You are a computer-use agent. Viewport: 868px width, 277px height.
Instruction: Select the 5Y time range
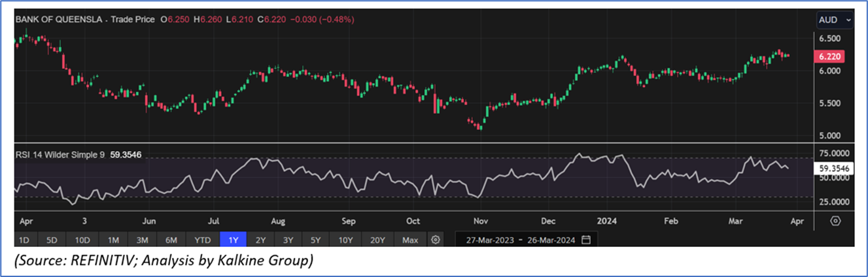(316, 240)
